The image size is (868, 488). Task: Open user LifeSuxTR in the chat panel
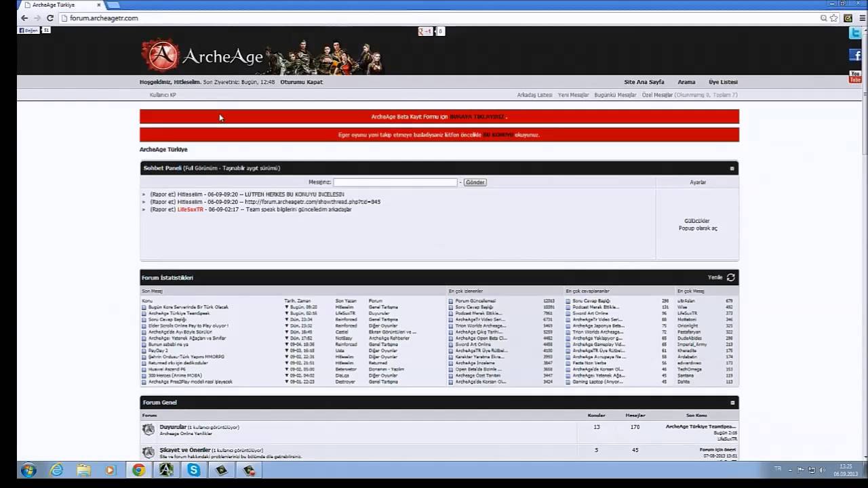click(191, 209)
